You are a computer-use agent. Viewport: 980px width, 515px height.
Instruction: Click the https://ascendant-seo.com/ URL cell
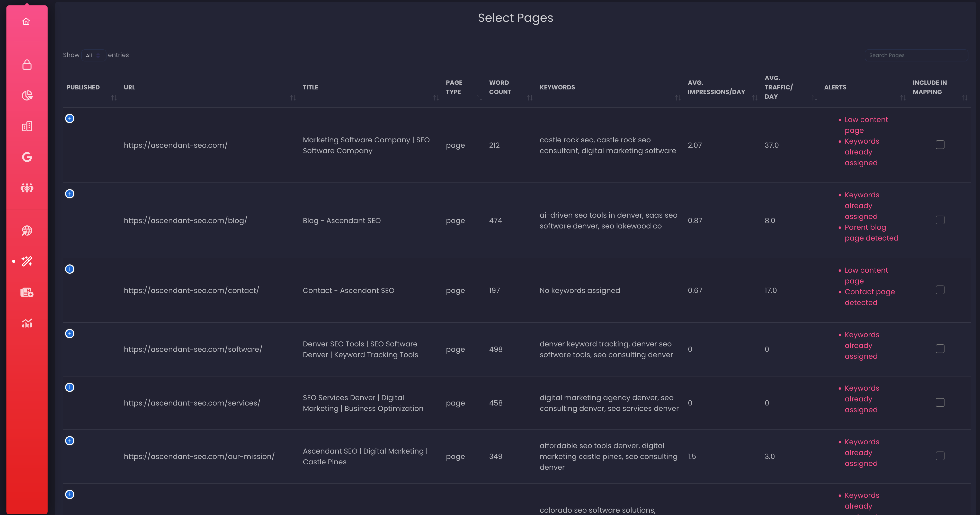point(176,145)
